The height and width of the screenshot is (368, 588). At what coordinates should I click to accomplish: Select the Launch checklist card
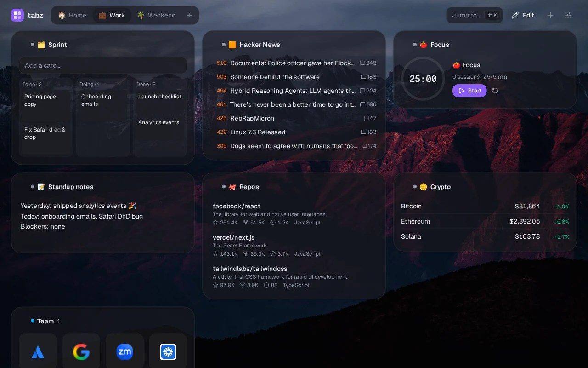[x=160, y=97]
